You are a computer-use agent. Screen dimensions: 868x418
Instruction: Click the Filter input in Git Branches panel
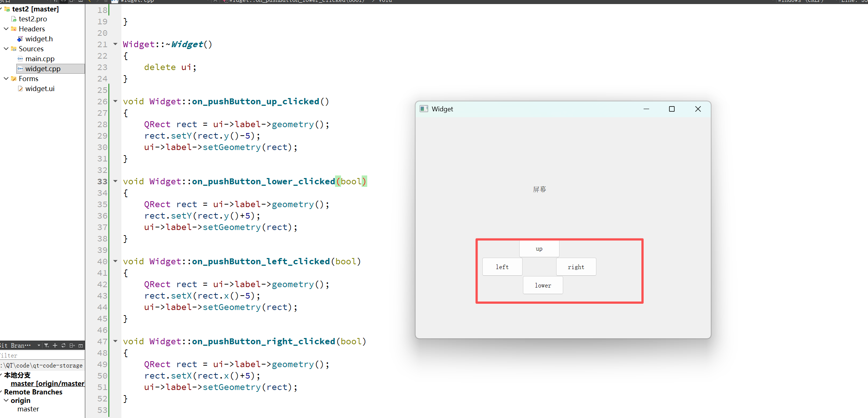42,355
